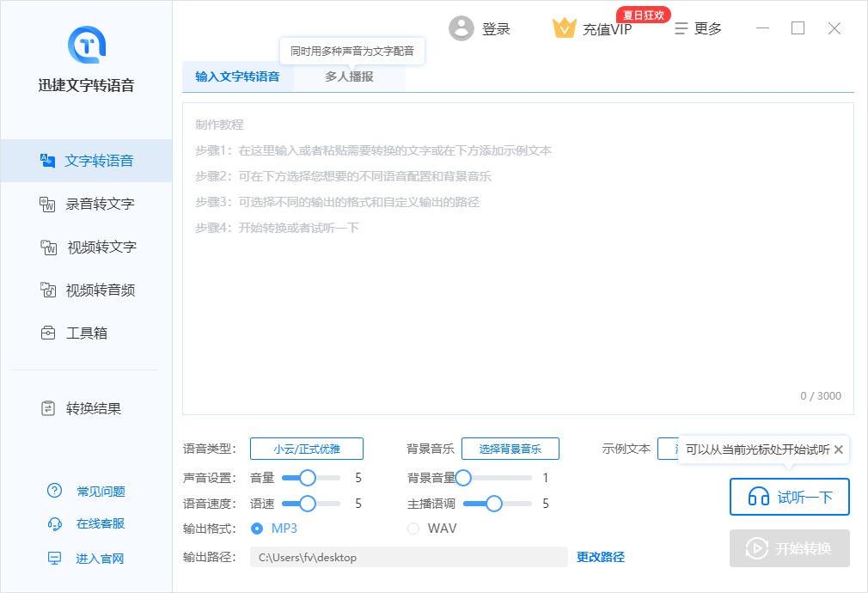The image size is (868, 593).
Task: Open the 视频转音频 converter
Action: [x=85, y=290]
